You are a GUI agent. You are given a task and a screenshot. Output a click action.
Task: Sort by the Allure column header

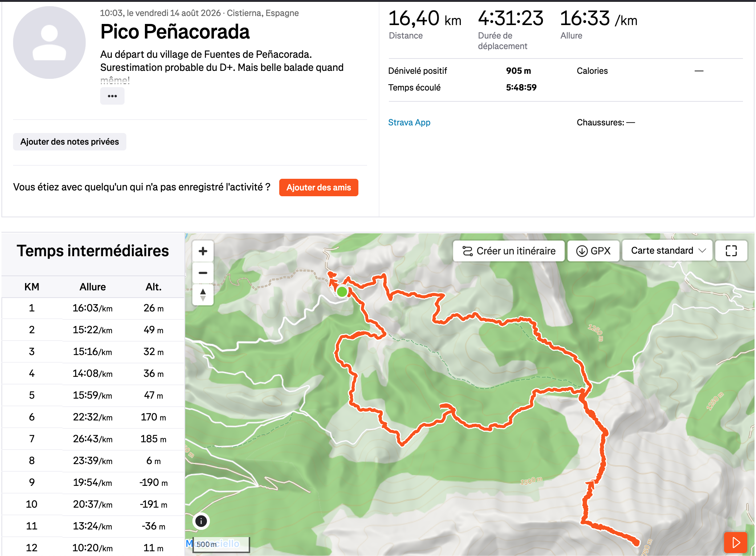coord(93,287)
